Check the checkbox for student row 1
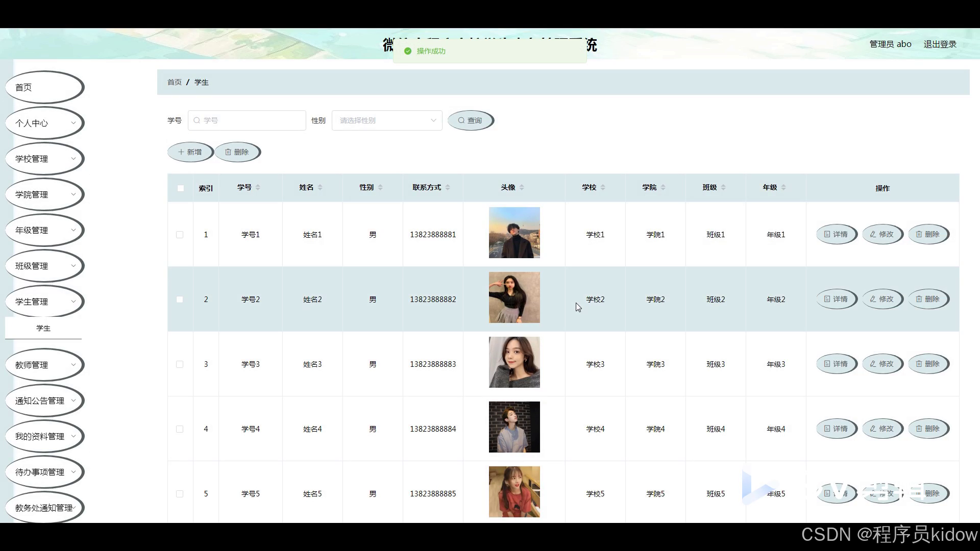980x551 pixels. point(180,235)
